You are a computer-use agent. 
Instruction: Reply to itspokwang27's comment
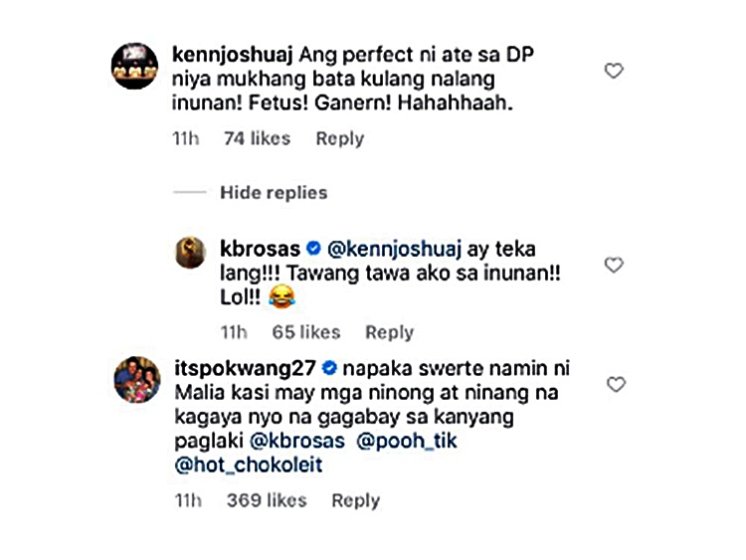(355, 500)
